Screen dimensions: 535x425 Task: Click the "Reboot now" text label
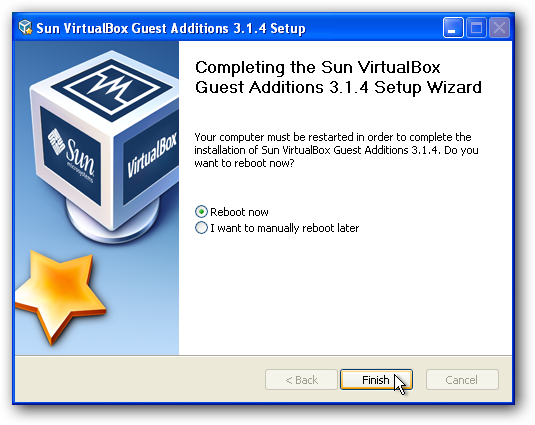[239, 212]
